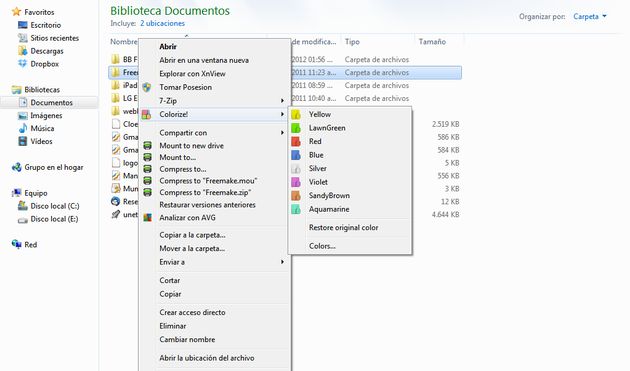Image resolution: width=630 pixels, height=371 pixels.
Task: Choose Cambiar nombre
Action: pos(187,340)
